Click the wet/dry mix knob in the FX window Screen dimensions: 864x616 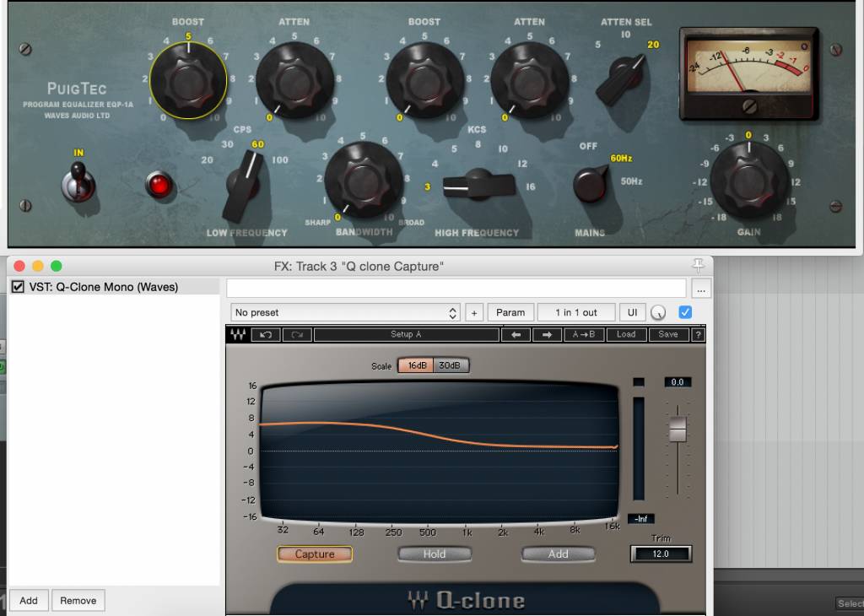658,312
